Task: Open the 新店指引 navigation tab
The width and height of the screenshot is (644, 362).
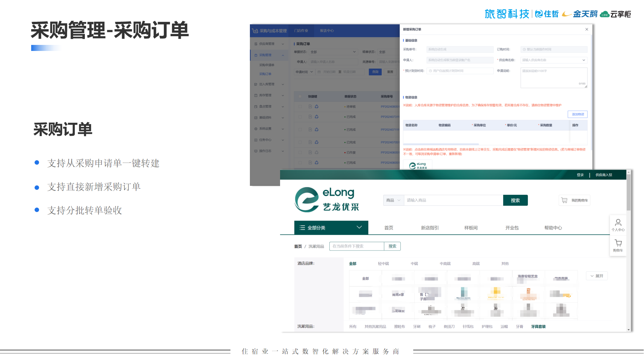Action: click(429, 228)
